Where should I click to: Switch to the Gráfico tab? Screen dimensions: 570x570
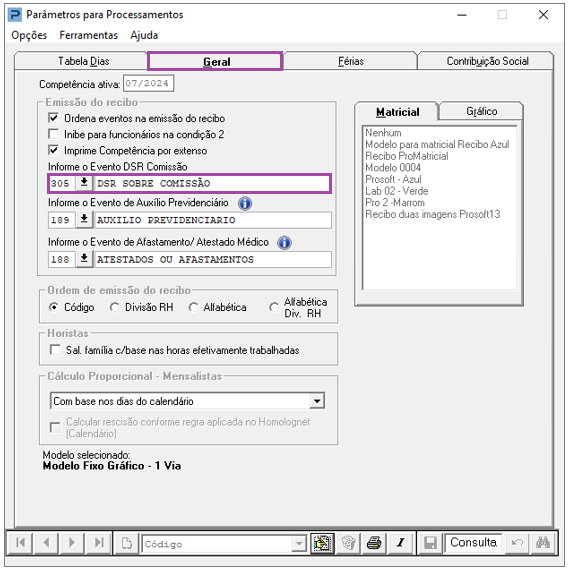(x=481, y=111)
